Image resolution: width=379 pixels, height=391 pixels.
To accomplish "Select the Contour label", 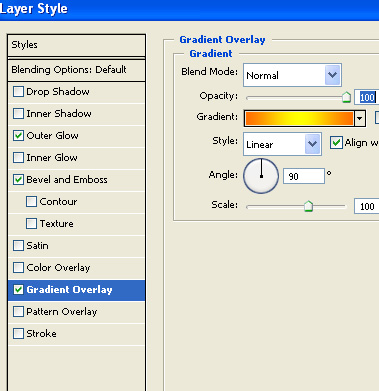I will tap(58, 202).
